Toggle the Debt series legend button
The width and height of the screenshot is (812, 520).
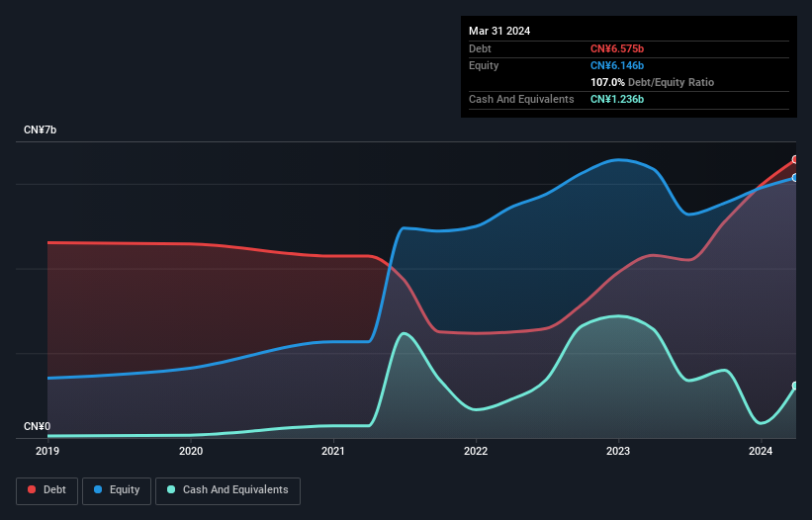coord(47,490)
